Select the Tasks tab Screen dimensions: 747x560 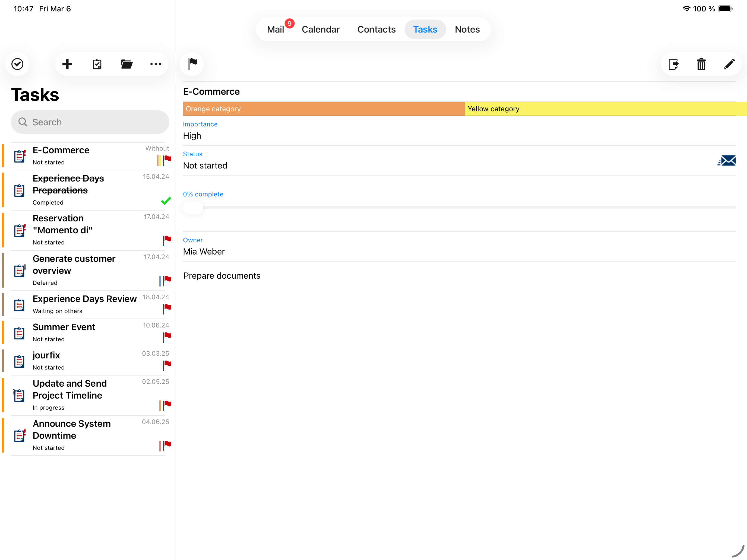click(425, 29)
